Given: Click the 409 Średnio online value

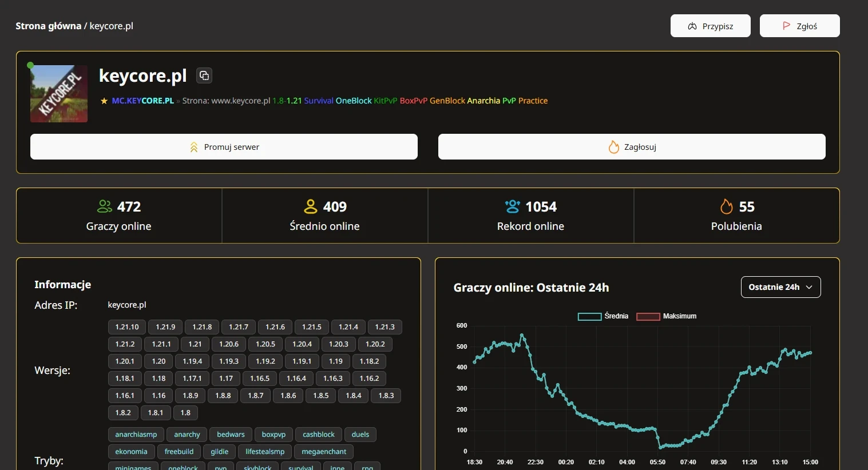Looking at the screenshot, I should [335, 206].
